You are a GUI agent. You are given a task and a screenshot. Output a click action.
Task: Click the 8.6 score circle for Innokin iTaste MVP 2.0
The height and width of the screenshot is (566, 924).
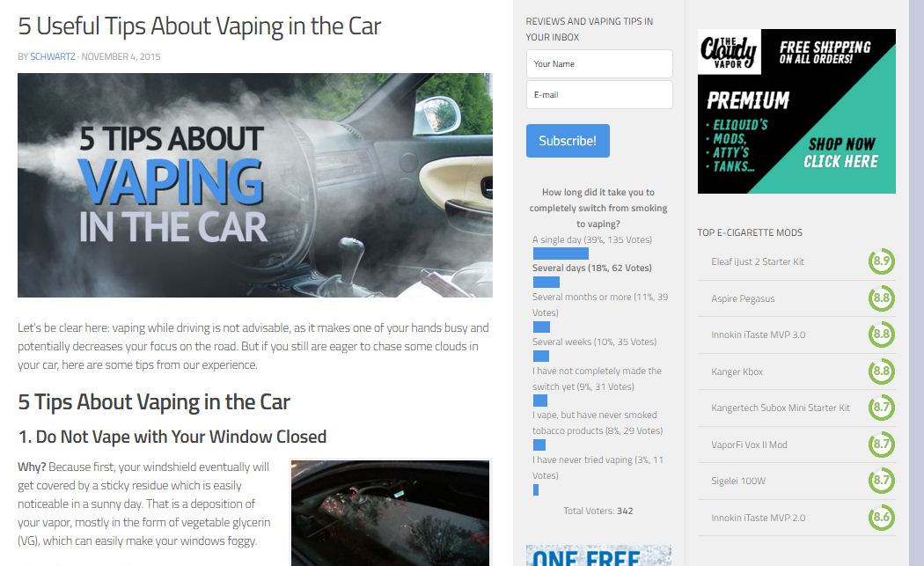(881, 518)
